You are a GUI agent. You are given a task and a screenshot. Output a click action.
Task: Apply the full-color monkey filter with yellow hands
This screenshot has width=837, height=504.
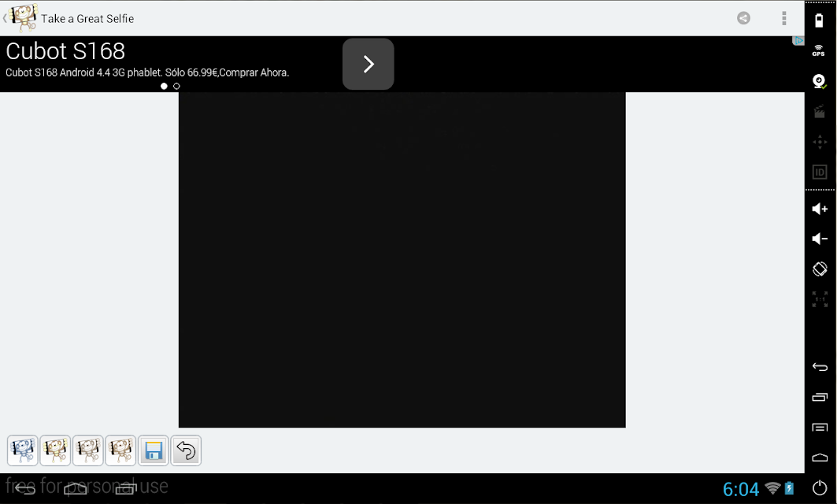click(x=55, y=450)
